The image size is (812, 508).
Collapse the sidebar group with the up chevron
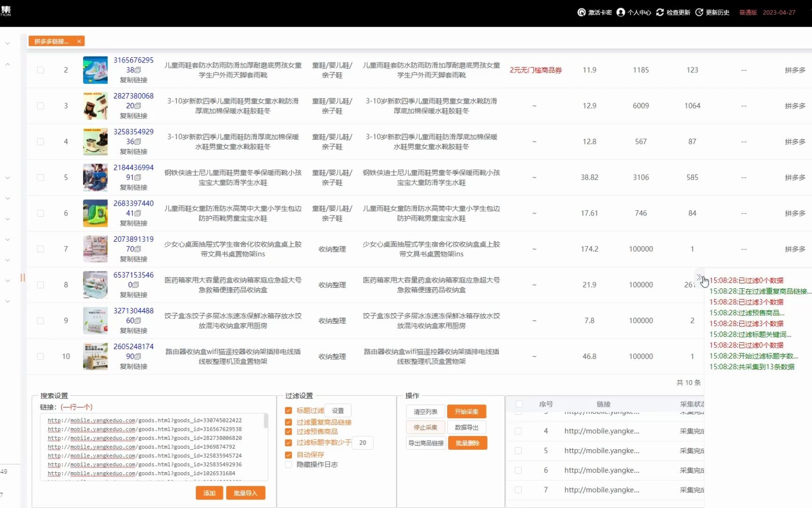tap(8, 64)
